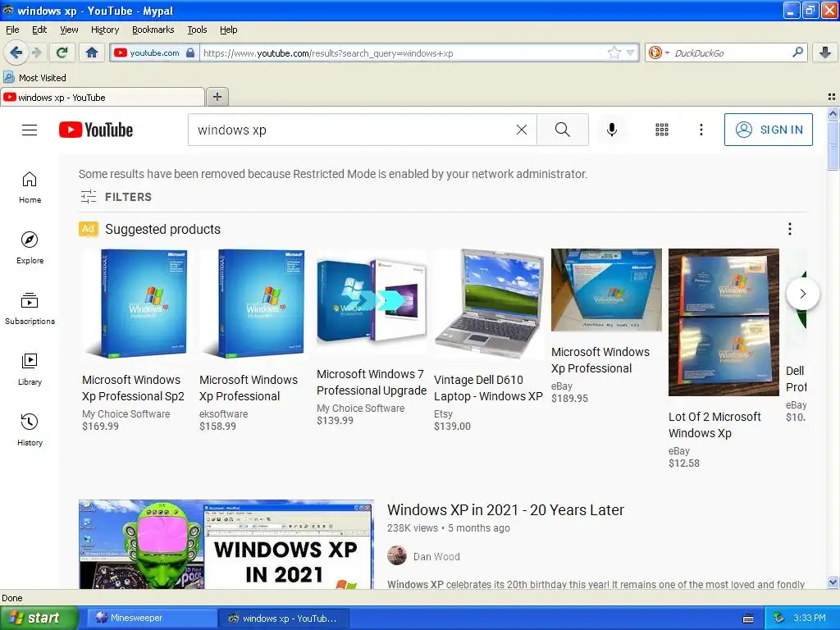Open the downloads arrow icon

click(825, 52)
